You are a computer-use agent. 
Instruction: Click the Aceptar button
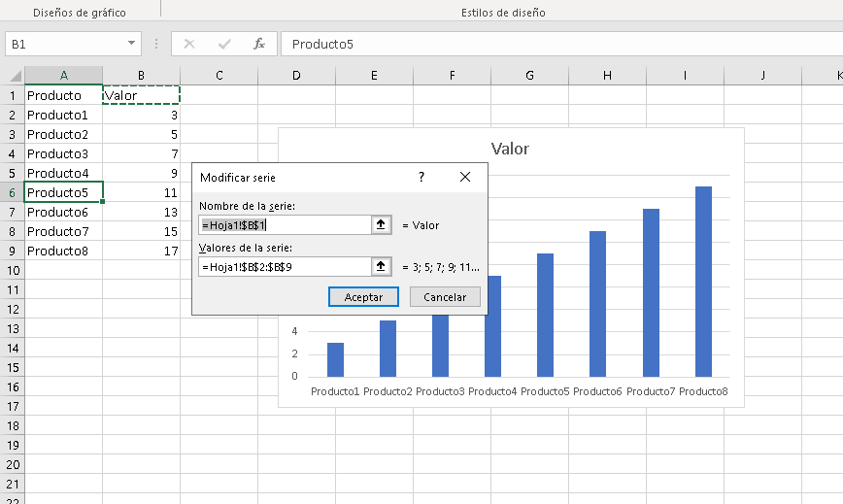click(363, 296)
